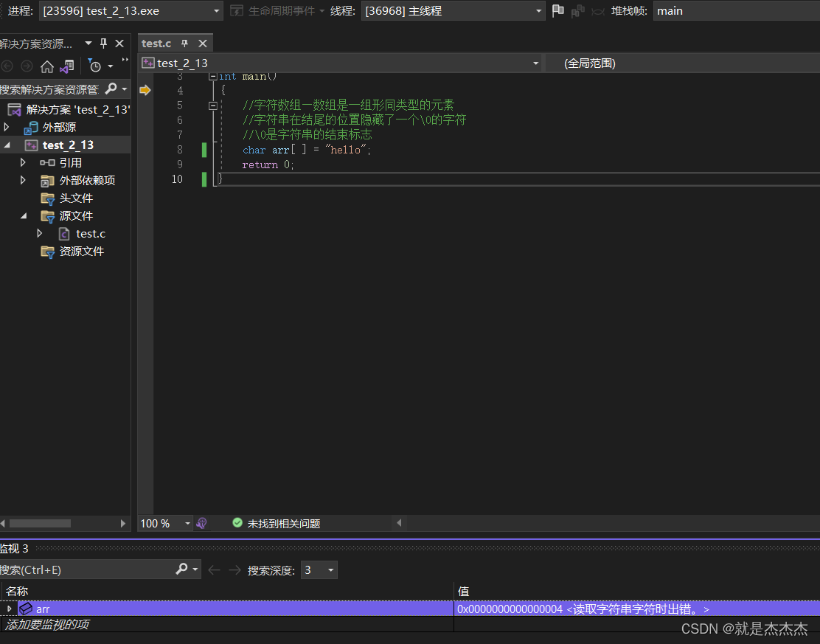Click the 生命周期事件 lifecycle events button
This screenshot has width=820, height=644.
[278, 11]
